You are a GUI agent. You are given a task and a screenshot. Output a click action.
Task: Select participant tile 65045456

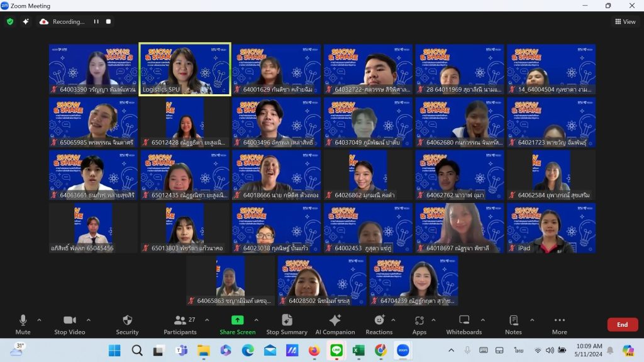click(93, 228)
